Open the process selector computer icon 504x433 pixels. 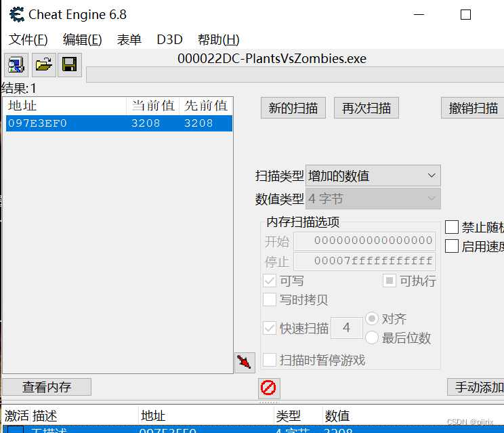pos(16,65)
